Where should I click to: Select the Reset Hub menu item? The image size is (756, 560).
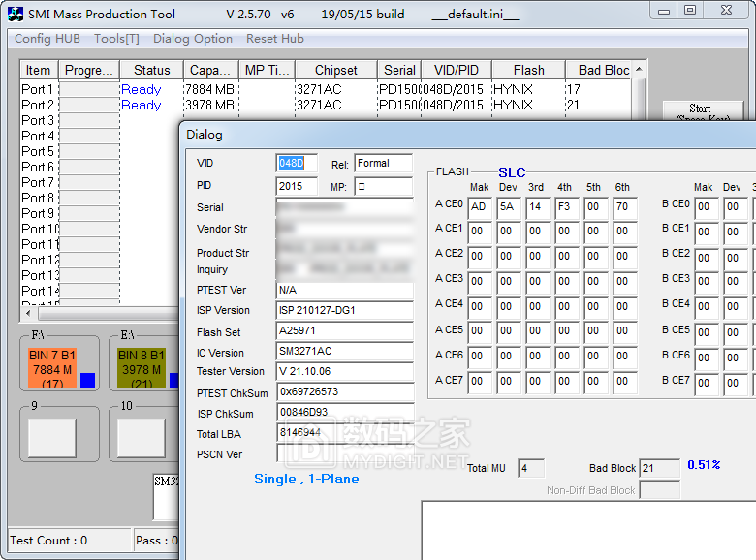275,39
